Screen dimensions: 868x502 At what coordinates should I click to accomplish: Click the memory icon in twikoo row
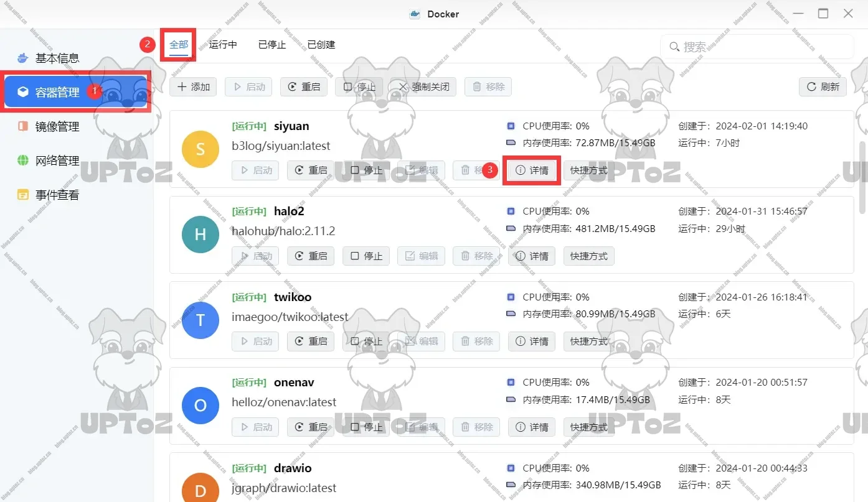coord(511,314)
